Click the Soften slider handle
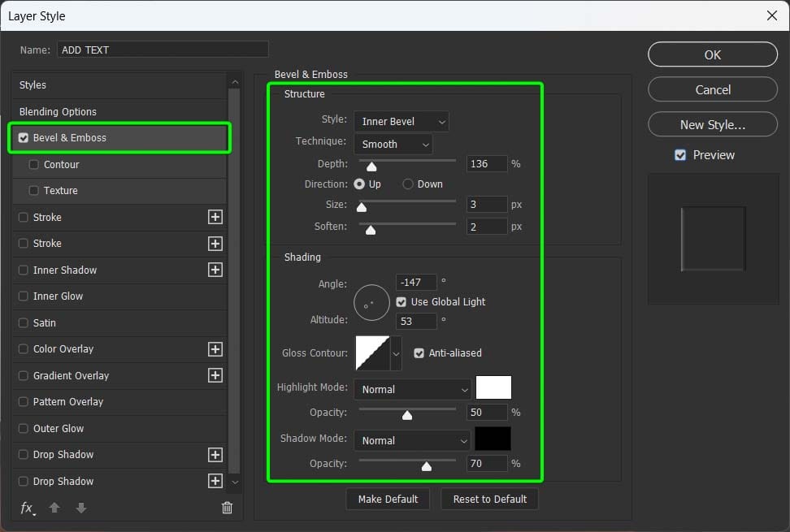The image size is (790, 532). click(x=371, y=230)
